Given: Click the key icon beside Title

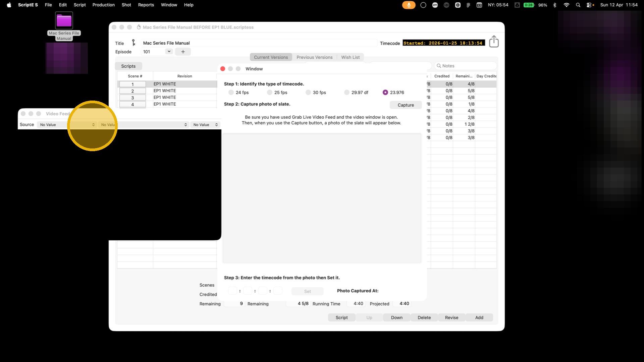Looking at the screenshot, I should [x=133, y=43].
